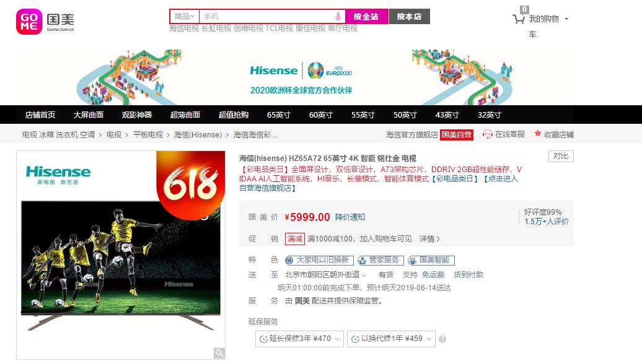Select 60英寸 nav item
642x364 pixels.
coord(320,115)
